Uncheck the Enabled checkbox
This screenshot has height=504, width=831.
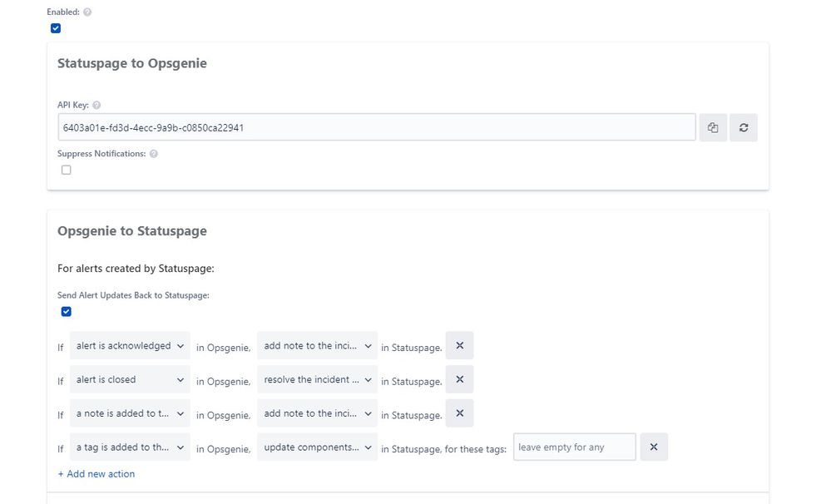pyautogui.click(x=56, y=28)
